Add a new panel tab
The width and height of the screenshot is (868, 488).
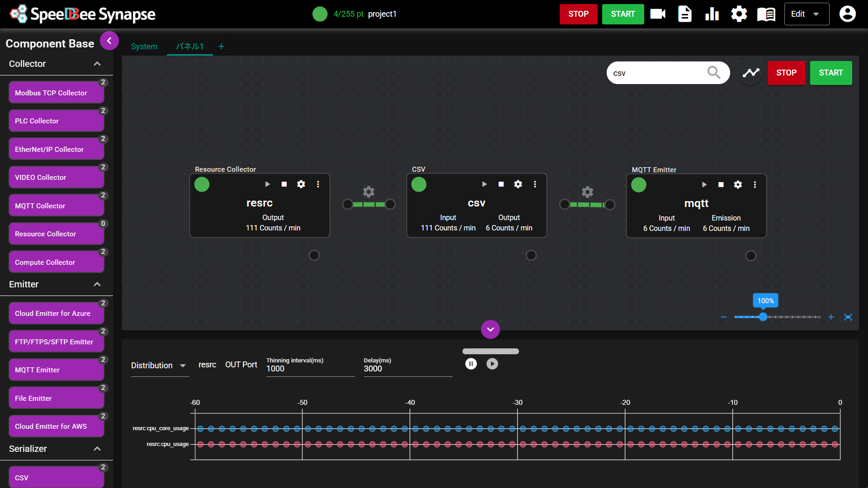tap(221, 47)
